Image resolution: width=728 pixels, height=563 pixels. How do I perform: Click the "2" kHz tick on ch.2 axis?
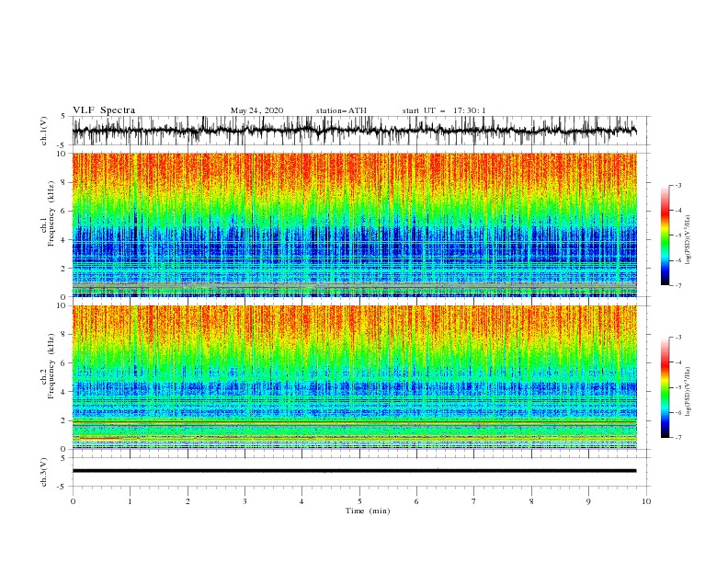point(64,420)
